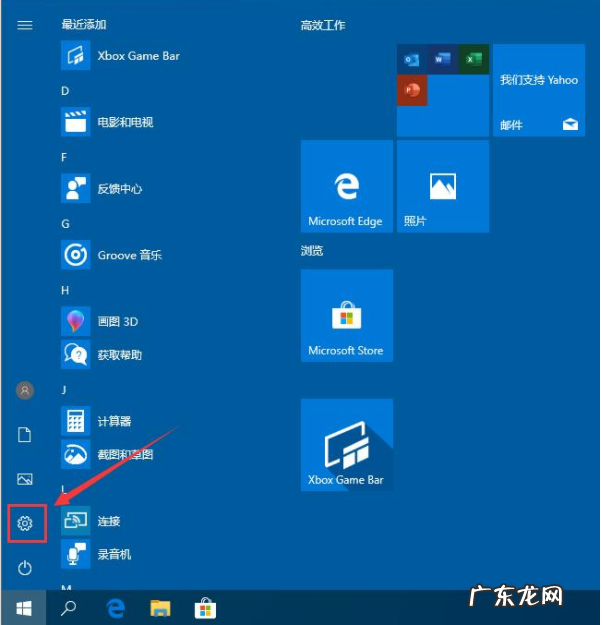Viewport: 602px width, 625px height.
Task: Open 获取帮助 app
Action: click(101, 355)
